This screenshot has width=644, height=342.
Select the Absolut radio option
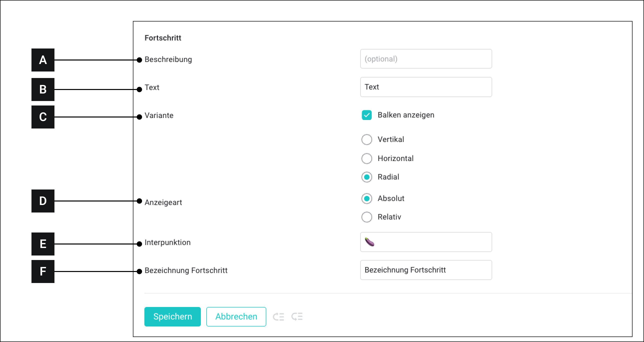click(x=366, y=199)
